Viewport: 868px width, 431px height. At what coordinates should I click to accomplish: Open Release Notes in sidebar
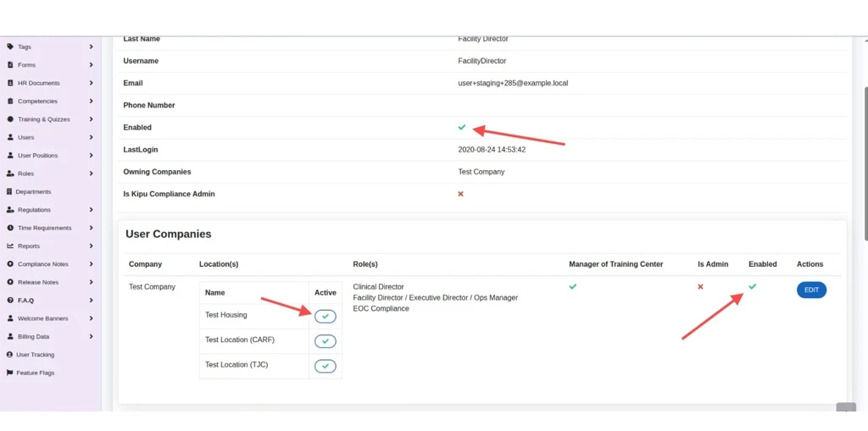[x=38, y=282]
